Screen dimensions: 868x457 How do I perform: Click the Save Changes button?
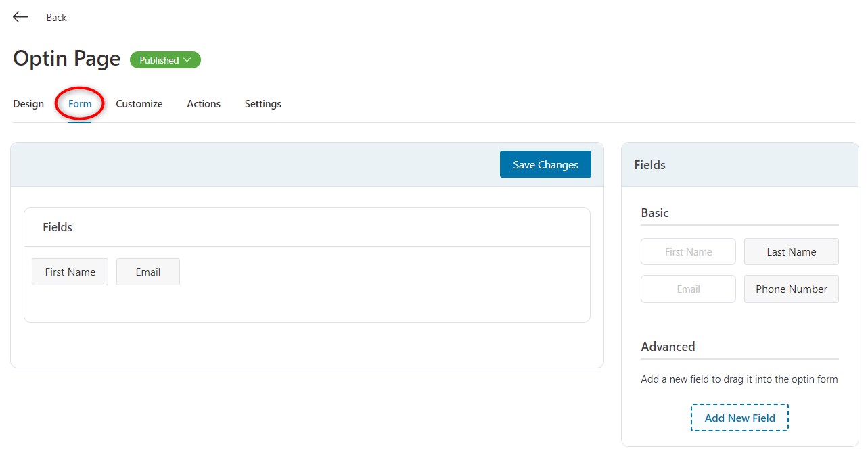(x=545, y=164)
